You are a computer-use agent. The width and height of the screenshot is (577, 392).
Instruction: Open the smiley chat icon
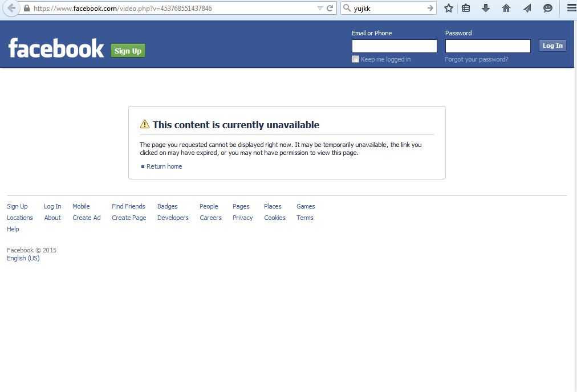click(x=547, y=8)
